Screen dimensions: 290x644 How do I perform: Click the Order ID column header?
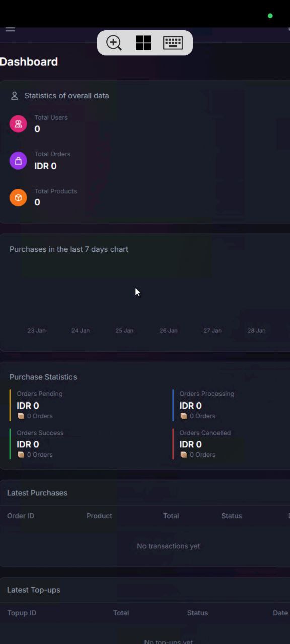pos(21,516)
